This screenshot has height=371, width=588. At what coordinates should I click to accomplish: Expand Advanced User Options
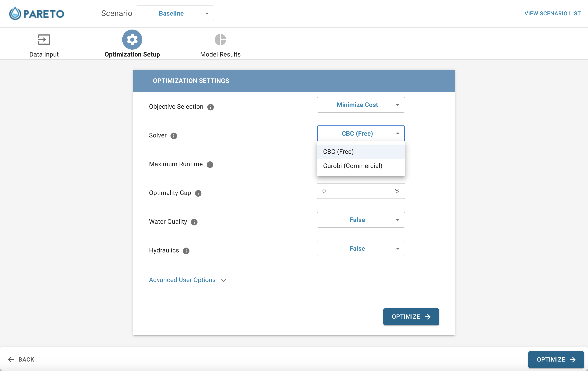pos(188,280)
